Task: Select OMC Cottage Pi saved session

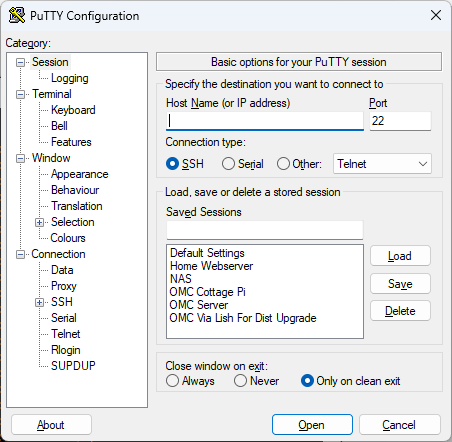Action: (x=208, y=292)
